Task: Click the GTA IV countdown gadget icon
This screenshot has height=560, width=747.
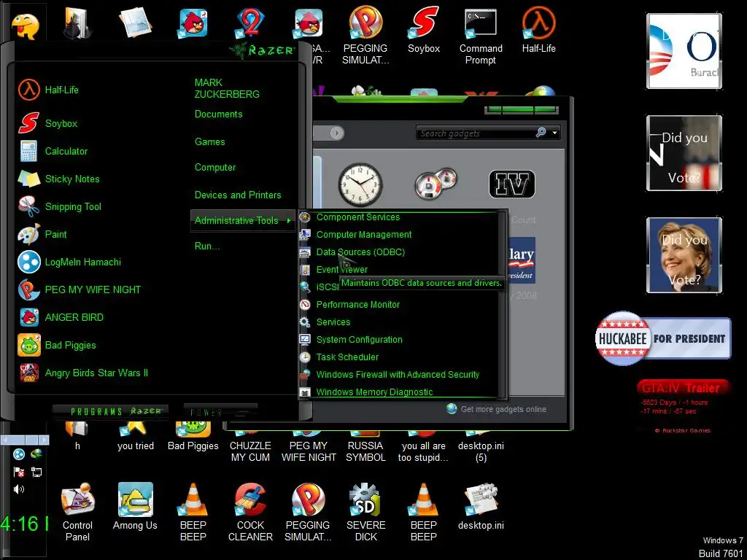Action: pos(512,184)
